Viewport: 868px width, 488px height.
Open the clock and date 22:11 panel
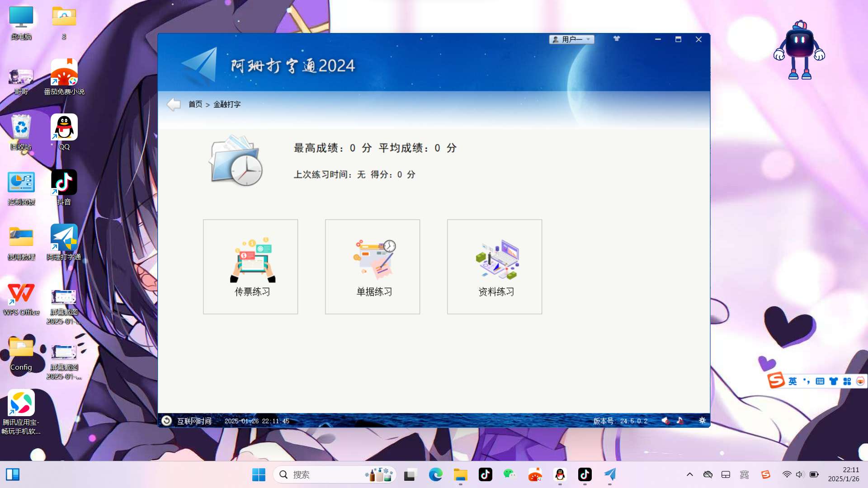[x=844, y=474]
